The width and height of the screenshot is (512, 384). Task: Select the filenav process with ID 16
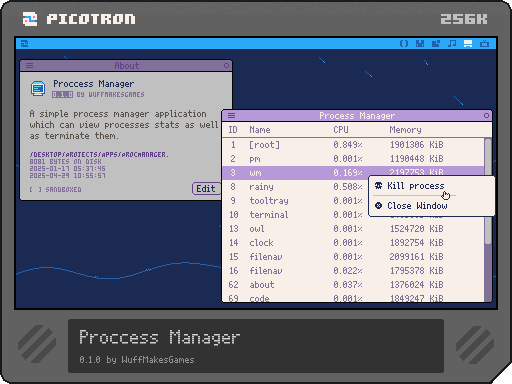pos(353,271)
